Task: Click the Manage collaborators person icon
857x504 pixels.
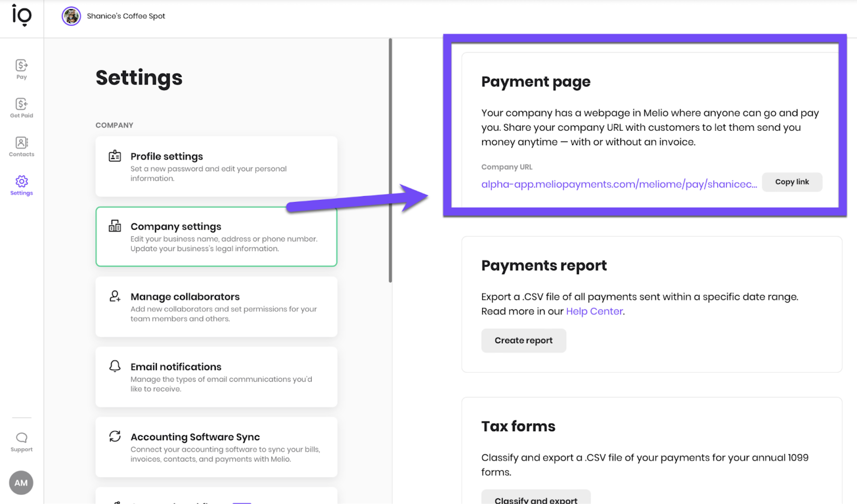Action: click(115, 296)
